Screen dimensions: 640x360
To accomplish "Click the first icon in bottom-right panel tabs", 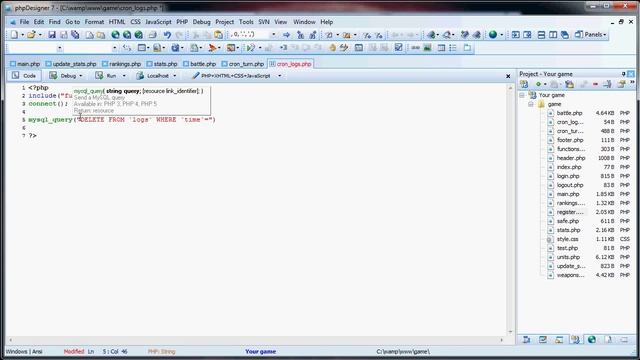I will 527,339.
